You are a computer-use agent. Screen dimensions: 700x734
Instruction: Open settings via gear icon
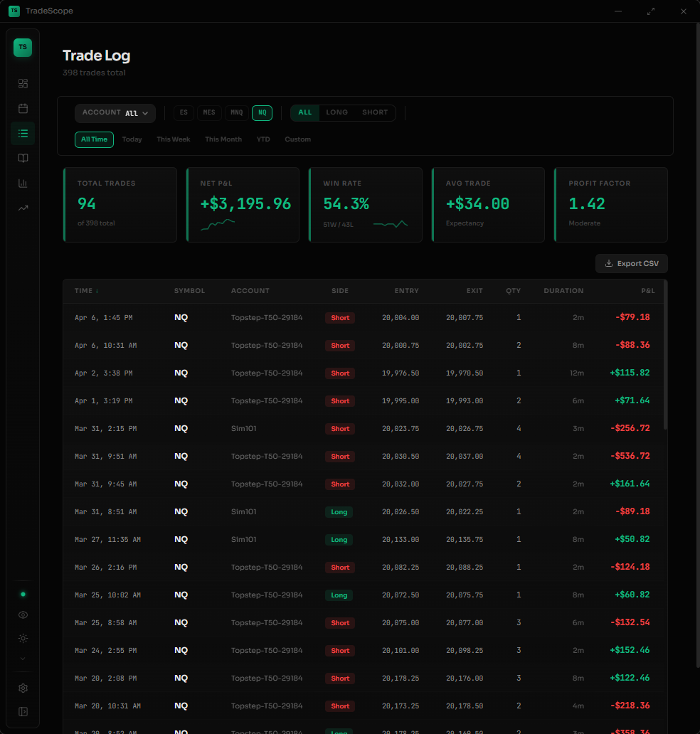coord(23,688)
